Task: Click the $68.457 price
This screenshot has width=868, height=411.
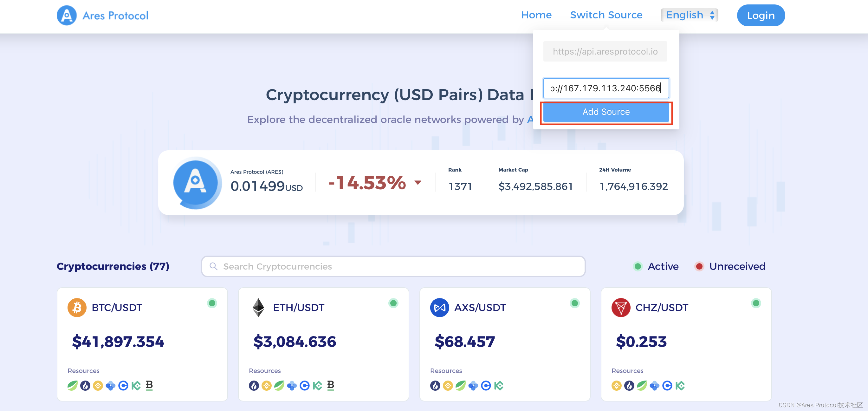Action: [465, 342]
